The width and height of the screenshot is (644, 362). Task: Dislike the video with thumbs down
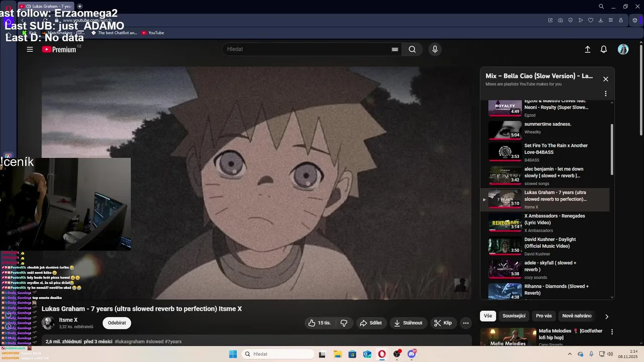pos(344,323)
